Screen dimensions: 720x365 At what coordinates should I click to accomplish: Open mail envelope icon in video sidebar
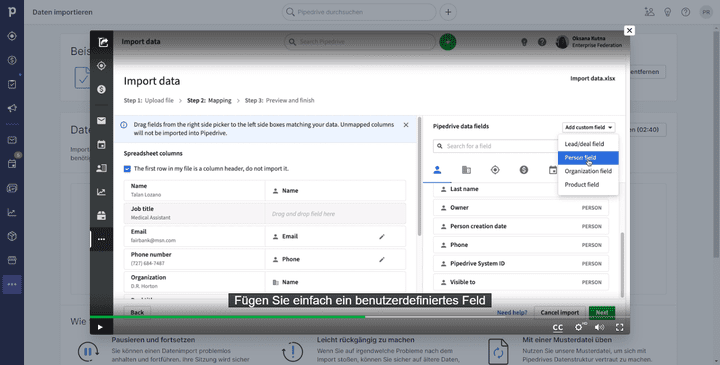point(101,121)
